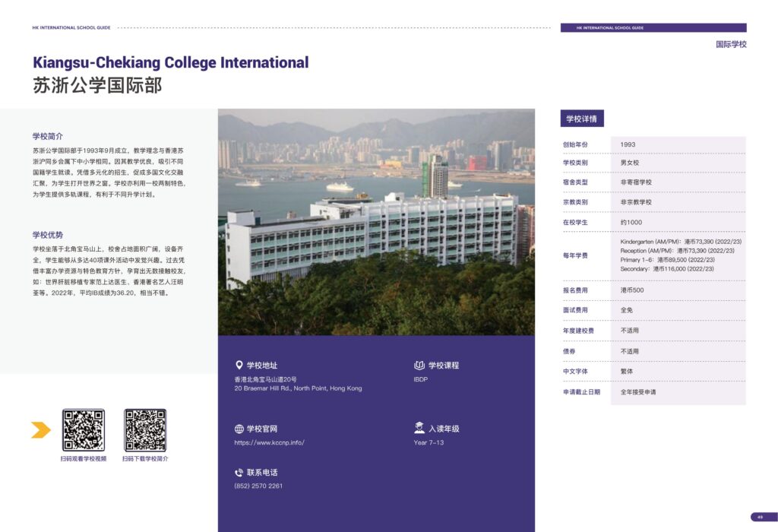Click the Reception (AM/PM) tuition line
This screenshot has width=778, height=532.
click(677, 251)
